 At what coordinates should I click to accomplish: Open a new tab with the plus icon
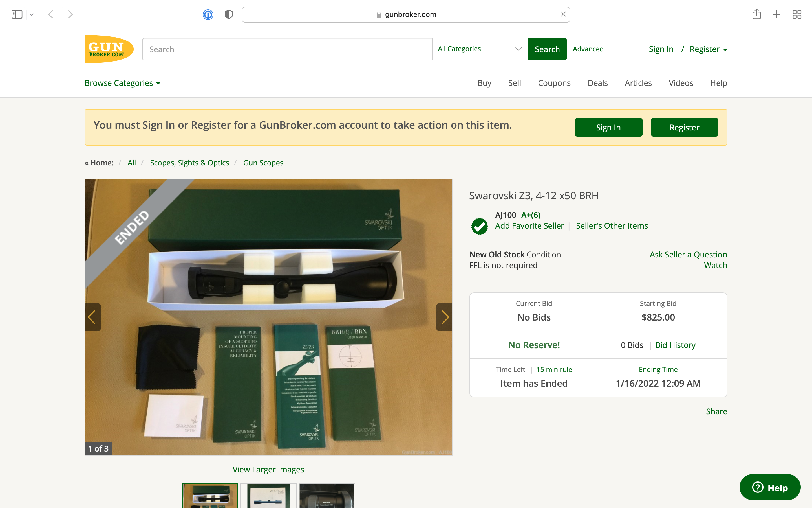coord(776,14)
